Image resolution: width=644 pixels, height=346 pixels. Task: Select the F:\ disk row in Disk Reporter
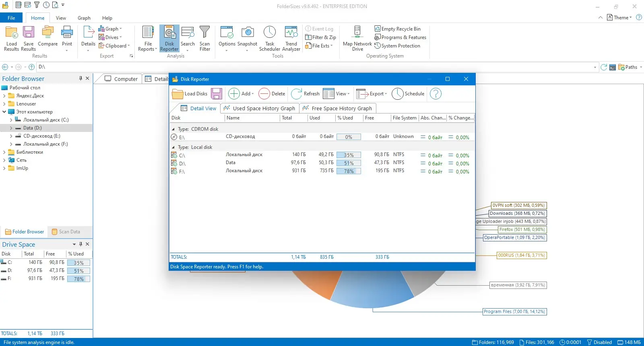[x=322, y=171]
